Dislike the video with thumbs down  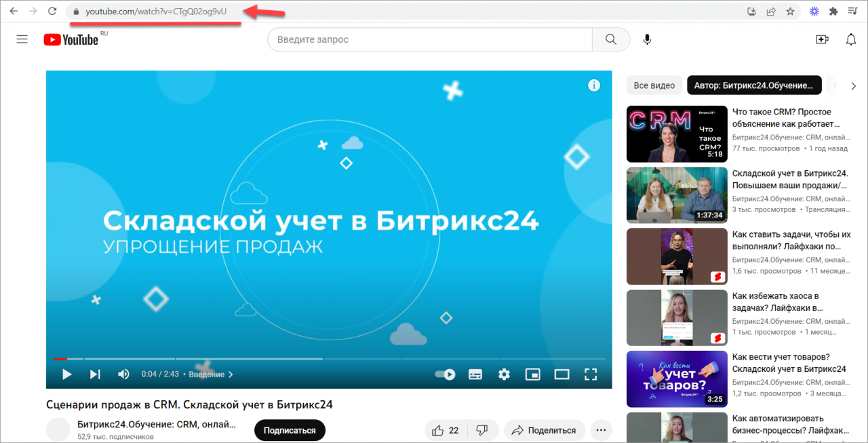coord(482,430)
